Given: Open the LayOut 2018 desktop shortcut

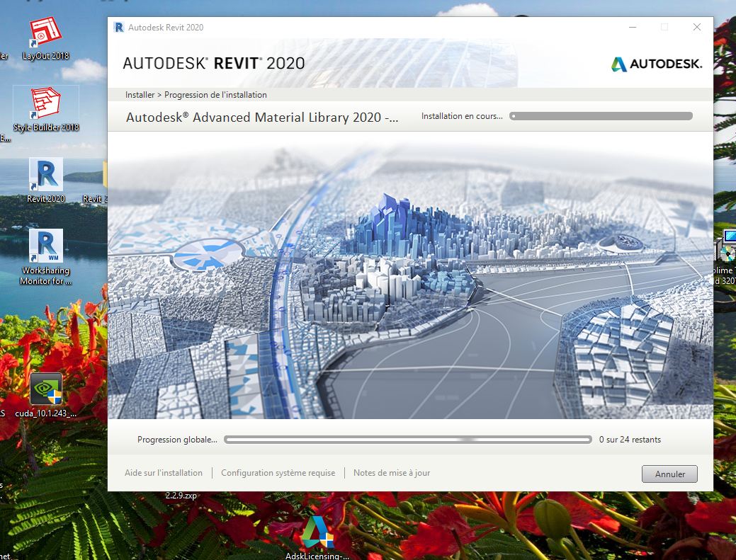Looking at the screenshot, I should click(45, 38).
